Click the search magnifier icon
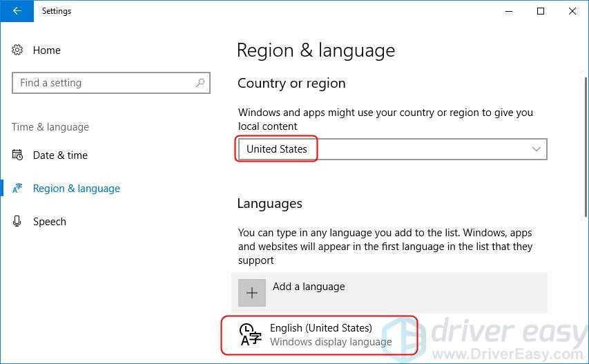Viewport: 589px width, 364px height. pyautogui.click(x=200, y=83)
